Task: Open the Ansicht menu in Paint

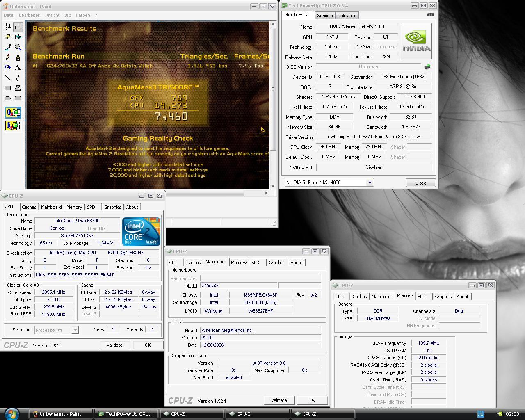Action: point(52,15)
